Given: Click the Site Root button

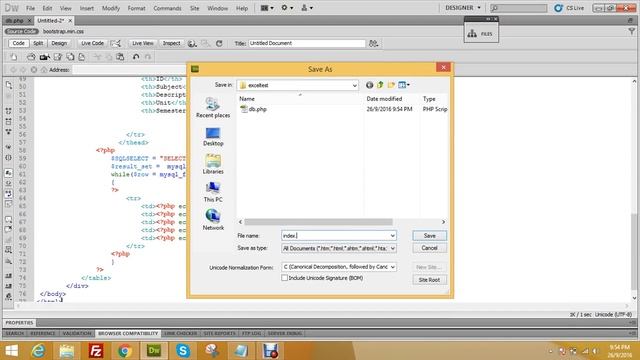Looking at the screenshot, I should point(429,280).
